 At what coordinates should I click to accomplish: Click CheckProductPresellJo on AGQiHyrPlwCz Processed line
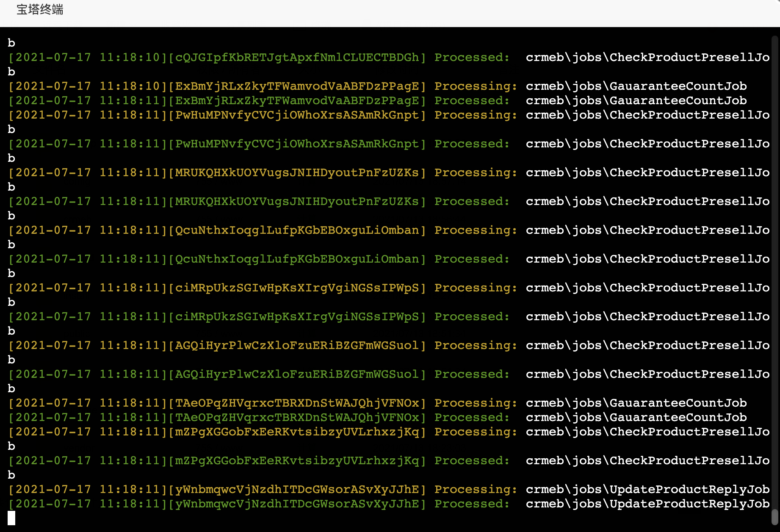tap(689, 374)
